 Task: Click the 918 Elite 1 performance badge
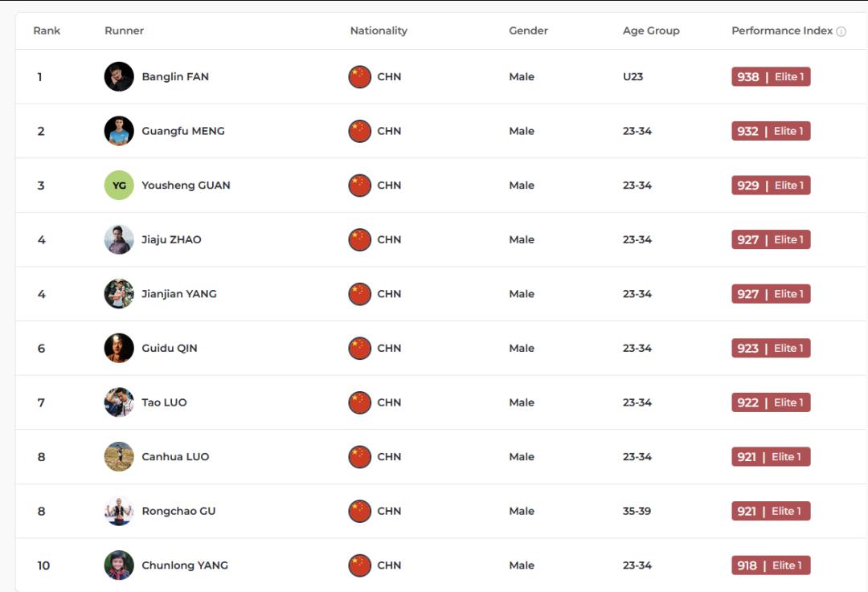tap(771, 565)
